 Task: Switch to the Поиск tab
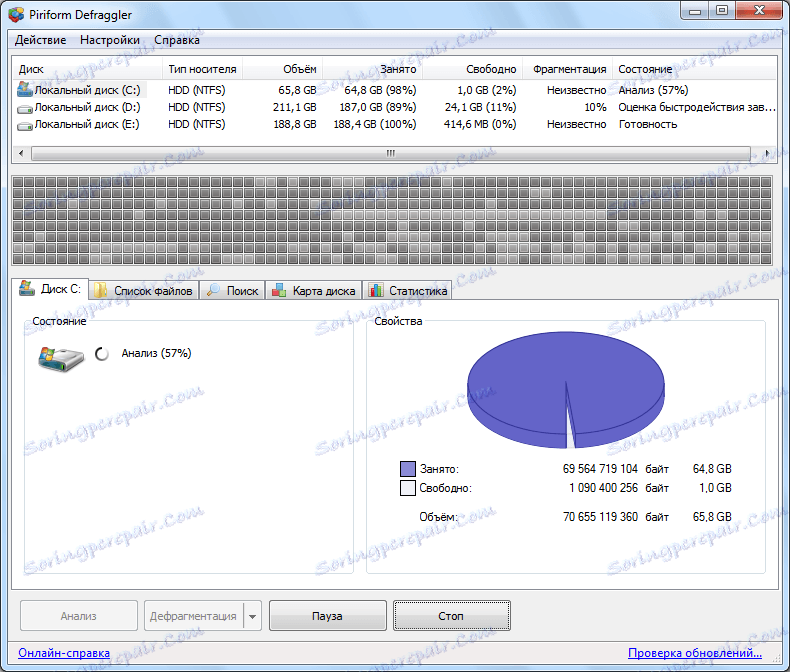pos(232,291)
